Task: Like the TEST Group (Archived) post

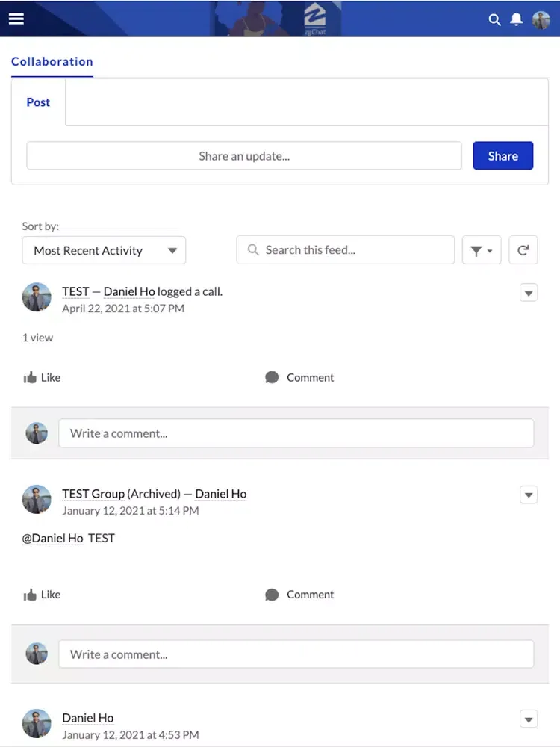Action: [42, 595]
